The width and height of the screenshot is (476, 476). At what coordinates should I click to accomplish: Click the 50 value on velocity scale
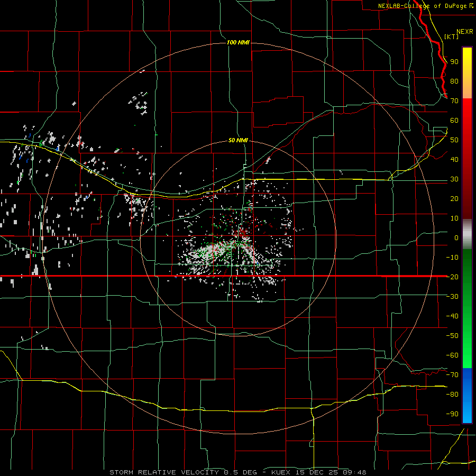[x=454, y=140]
